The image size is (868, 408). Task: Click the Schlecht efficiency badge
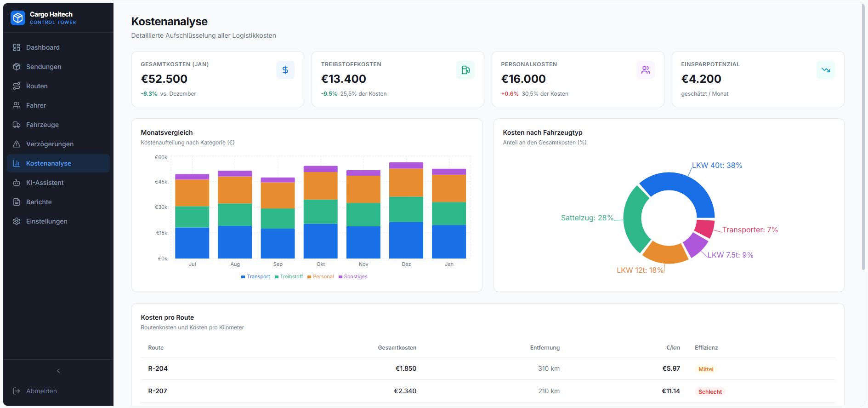click(x=710, y=392)
